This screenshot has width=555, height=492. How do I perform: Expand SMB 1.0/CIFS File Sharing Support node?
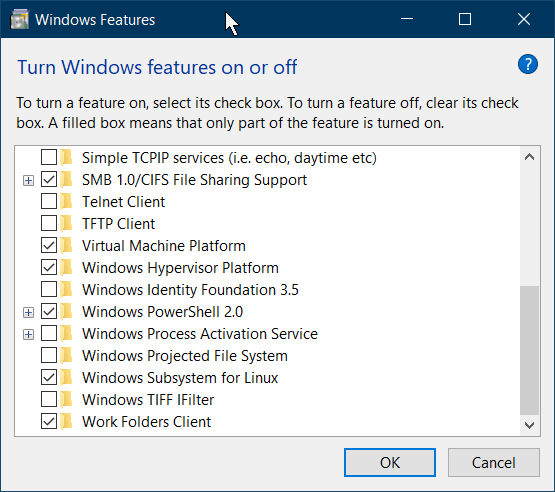pyautogui.click(x=28, y=181)
